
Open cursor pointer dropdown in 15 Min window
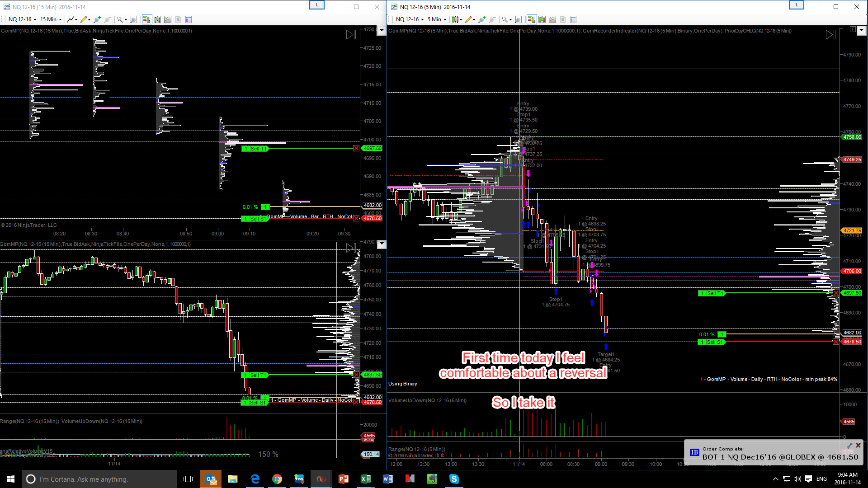[121, 19]
